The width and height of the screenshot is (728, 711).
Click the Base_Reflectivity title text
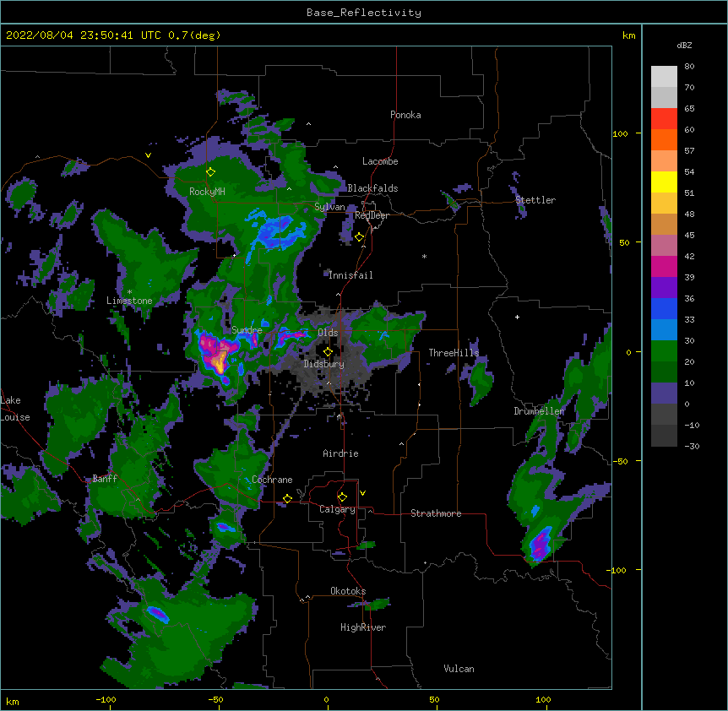[x=364, y=13]
